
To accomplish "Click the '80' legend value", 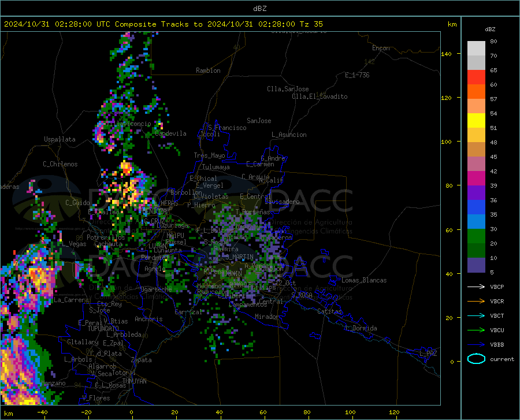I will tap(493, 42).
